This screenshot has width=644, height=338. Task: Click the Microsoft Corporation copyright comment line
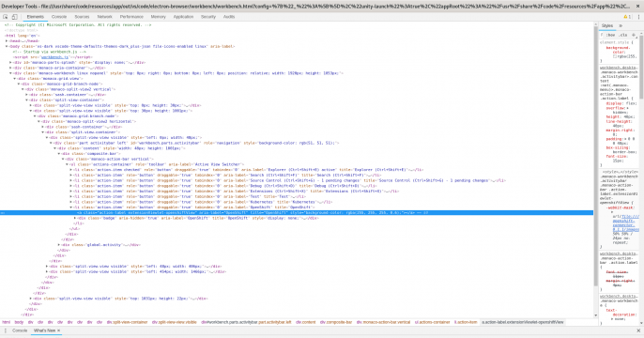coord(78,25)
